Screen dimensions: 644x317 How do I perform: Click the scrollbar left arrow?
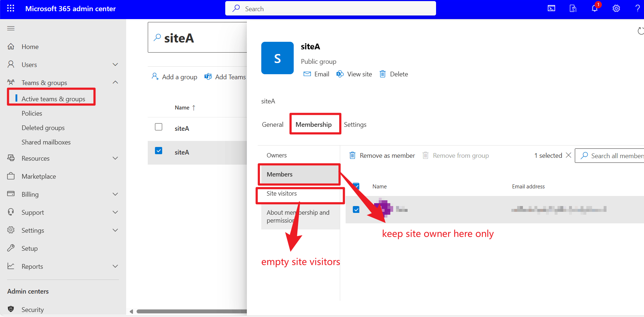pyautogui.click(x=132, y=311)
